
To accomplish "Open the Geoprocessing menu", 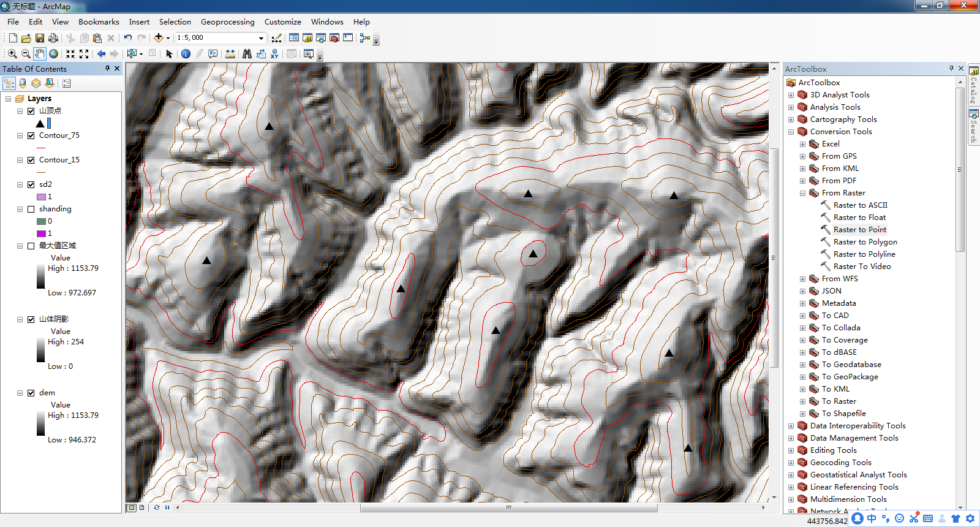I will 227,22.
